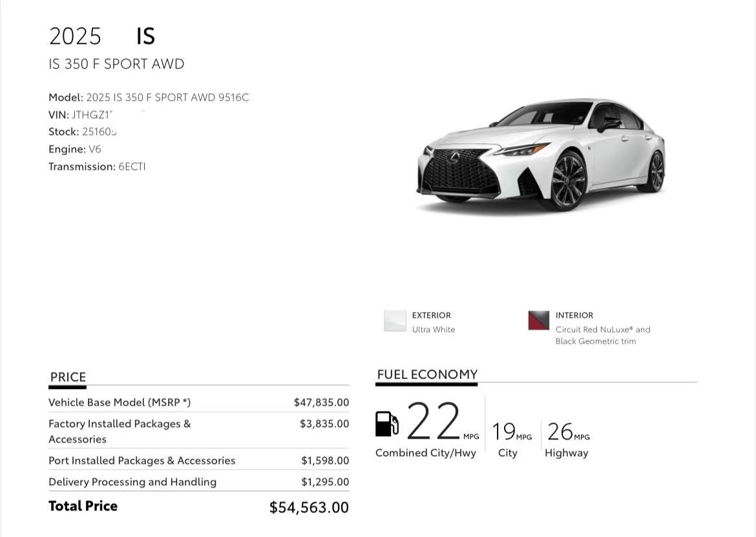Open the FUEL ECONOMY tab heading
The width and height of the screenshot is (756, 537).
click(x=427, y=375)
